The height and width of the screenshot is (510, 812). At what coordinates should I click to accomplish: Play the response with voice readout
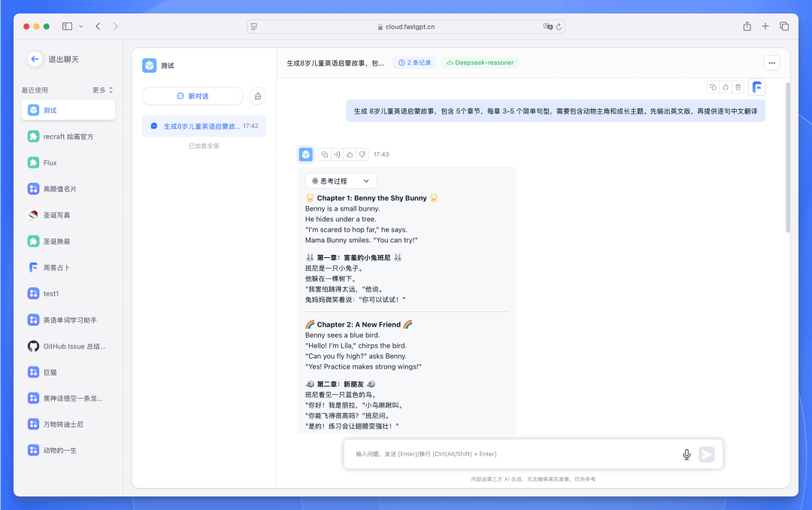(x=337, y=154)
